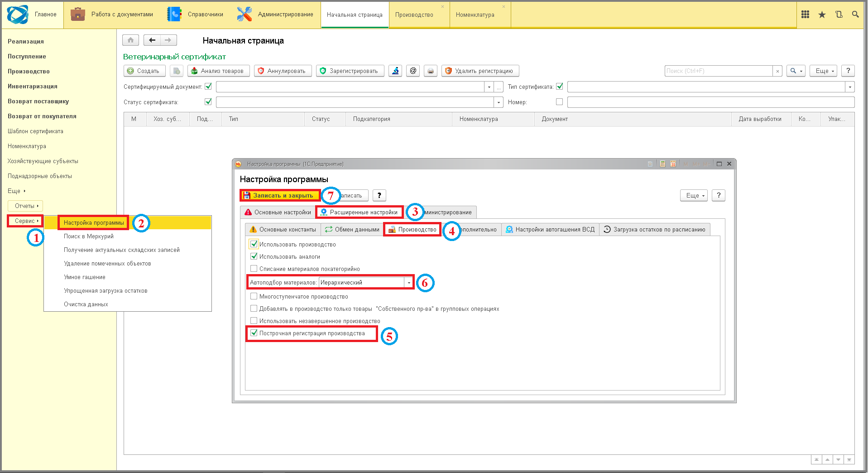Click the print icon in certificate toolbar
This screenshot has height=473, width=868.
coord(431,71)
